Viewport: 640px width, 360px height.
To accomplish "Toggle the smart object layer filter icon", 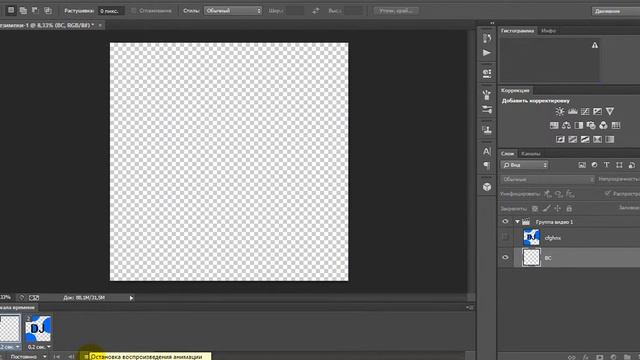I will (631, 165).
